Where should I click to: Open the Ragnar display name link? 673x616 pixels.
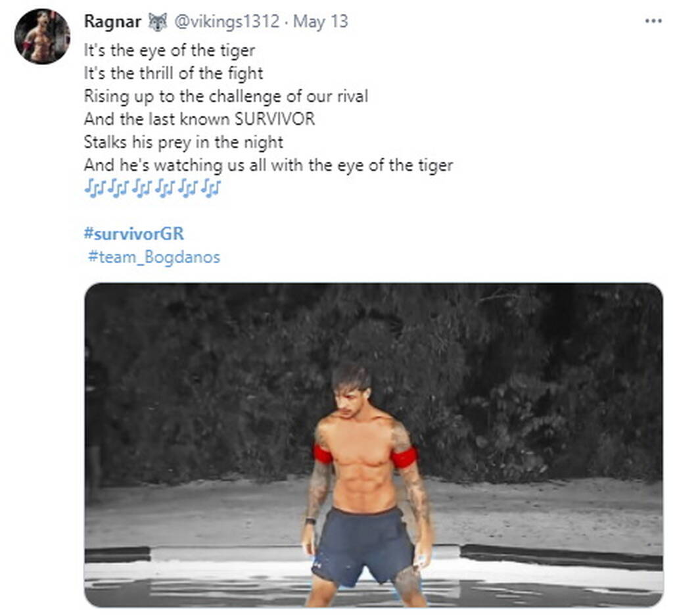point(112,22)
